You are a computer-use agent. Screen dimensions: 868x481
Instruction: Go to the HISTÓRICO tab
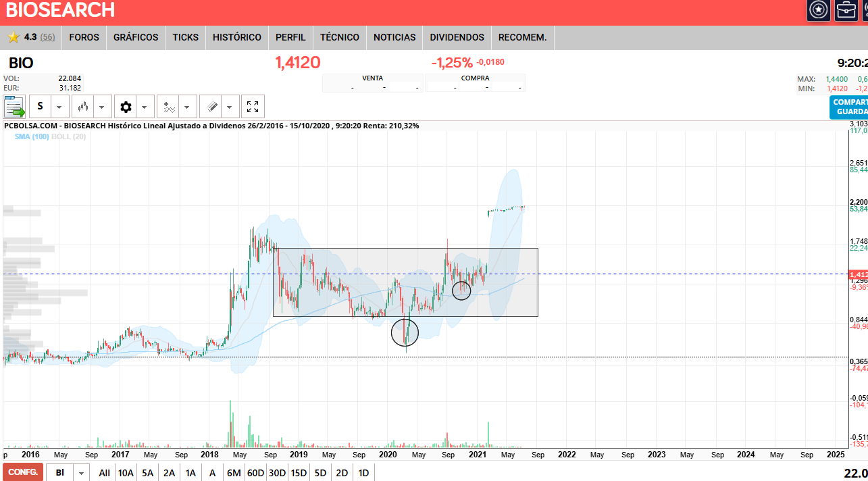[x=237, y=37]
